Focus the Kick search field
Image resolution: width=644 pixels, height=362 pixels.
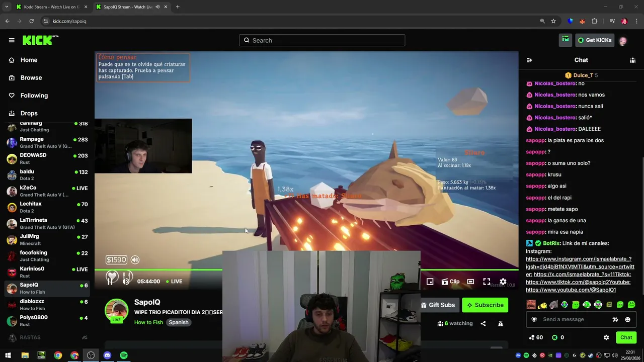coord(322,40)
